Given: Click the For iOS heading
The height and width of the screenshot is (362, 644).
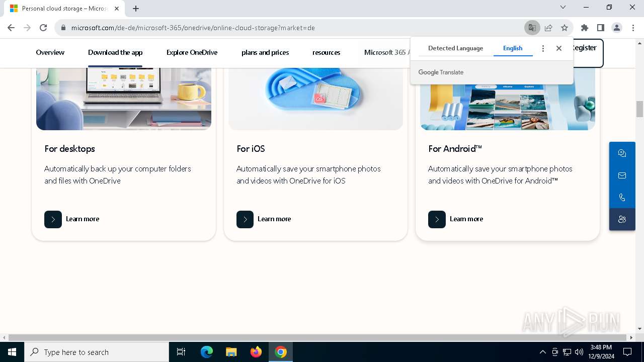Looking at the screenshot, I should click(251, 149).
